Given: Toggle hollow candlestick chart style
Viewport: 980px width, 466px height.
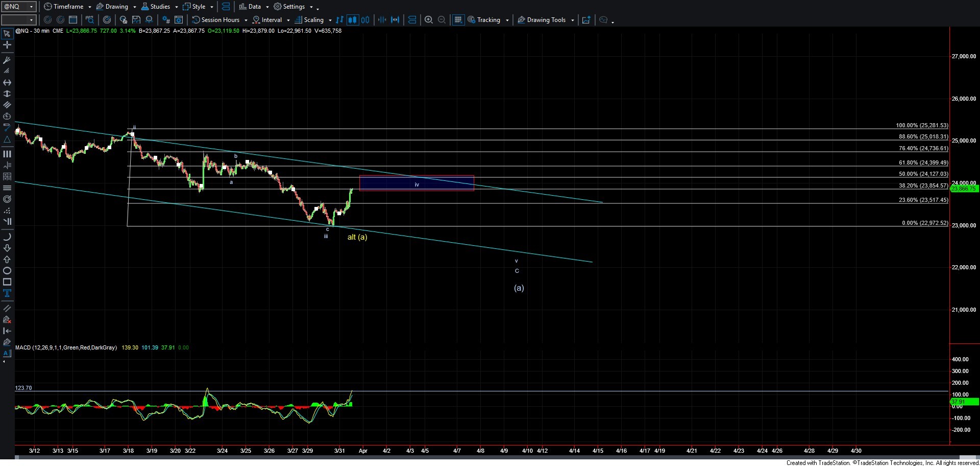Looking at the screenshot, I should click(365, 20).
